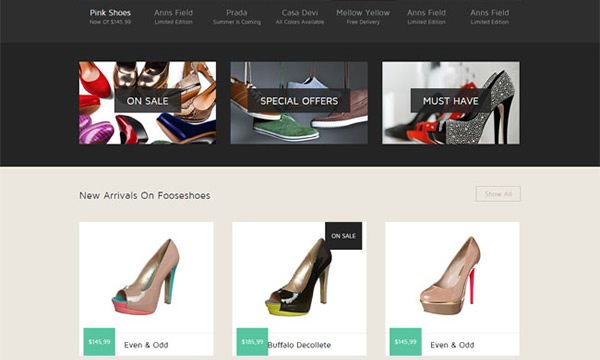Viewport: 600px width, 360px height.
Task: View the first Even & Odd peep-toe shoe image
Action: tap(146, 277)
